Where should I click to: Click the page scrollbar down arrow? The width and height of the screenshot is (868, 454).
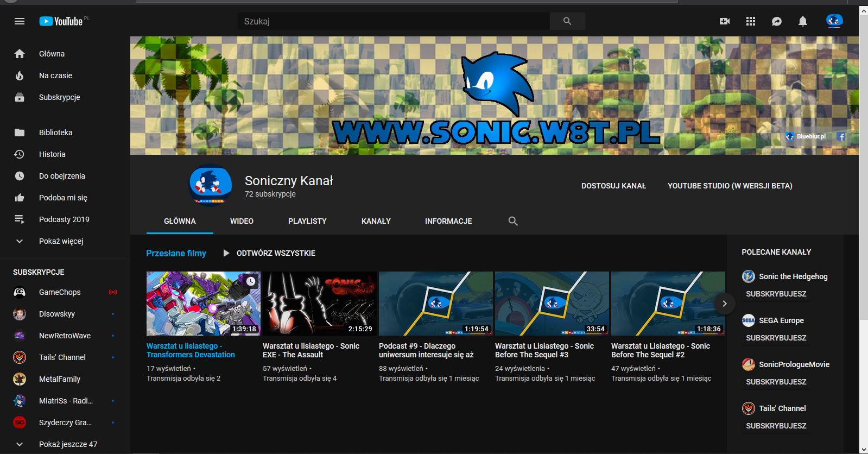[864, 449]
